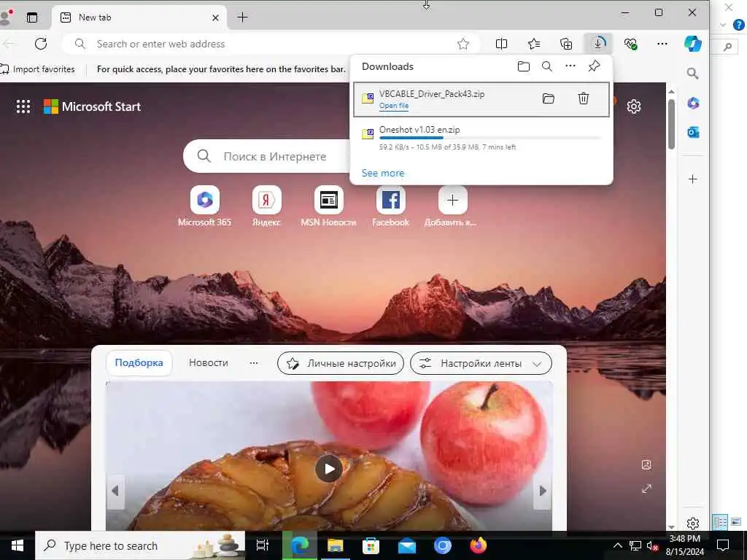Pin the Downloads panel

[x=594, y=66]
